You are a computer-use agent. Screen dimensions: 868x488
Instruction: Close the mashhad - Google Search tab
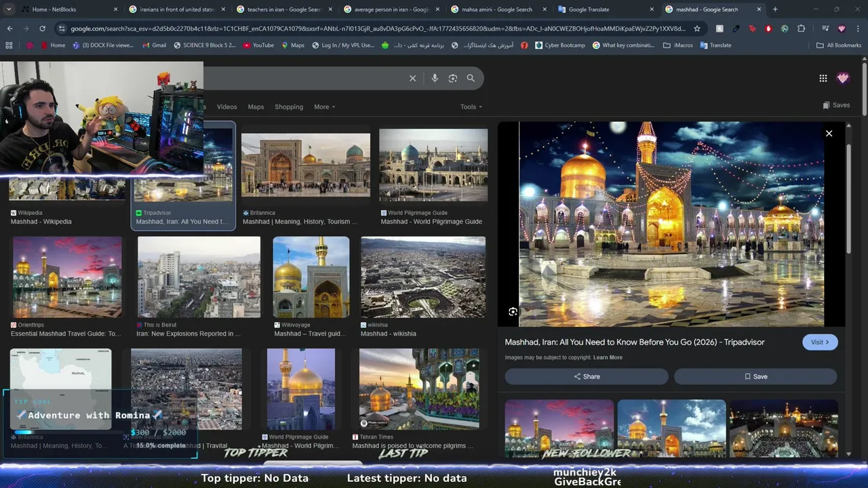click(759, 9)
